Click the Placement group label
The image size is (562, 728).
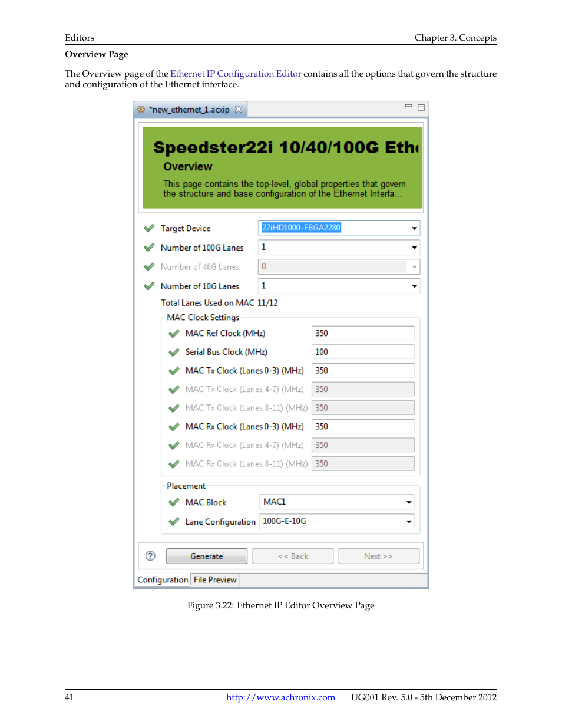(x=186, y=486)
